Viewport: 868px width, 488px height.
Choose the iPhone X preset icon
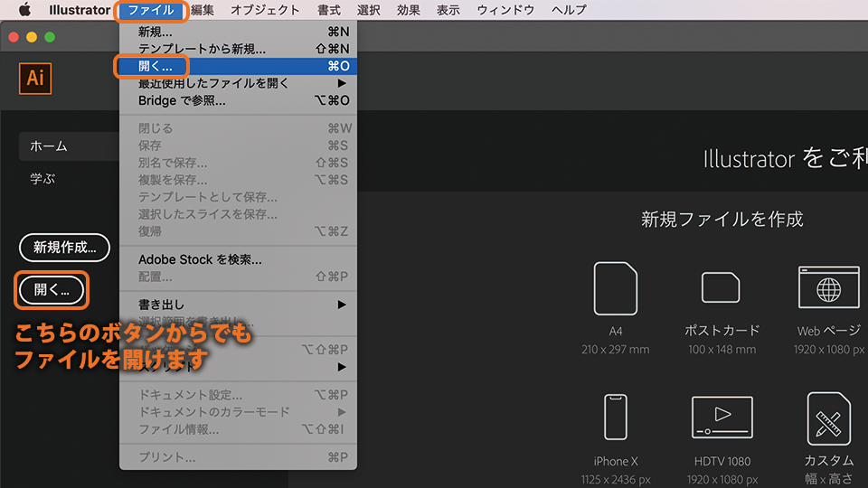[615, 417]
